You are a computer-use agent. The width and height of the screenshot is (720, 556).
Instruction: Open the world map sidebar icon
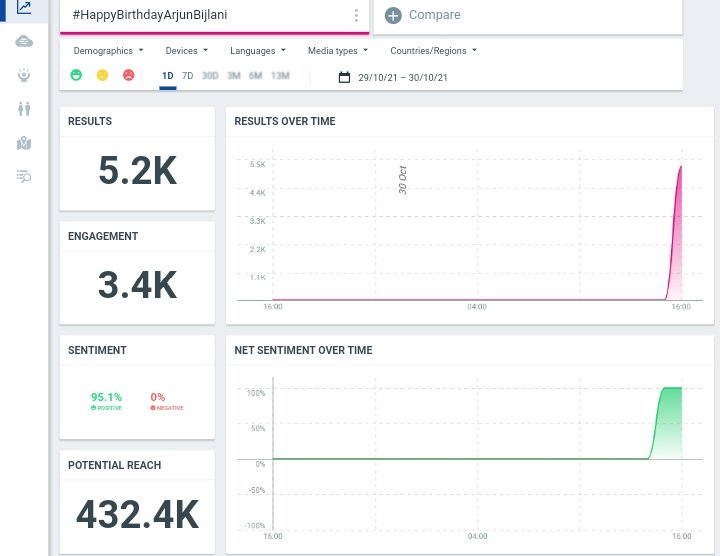pos(24,143)
